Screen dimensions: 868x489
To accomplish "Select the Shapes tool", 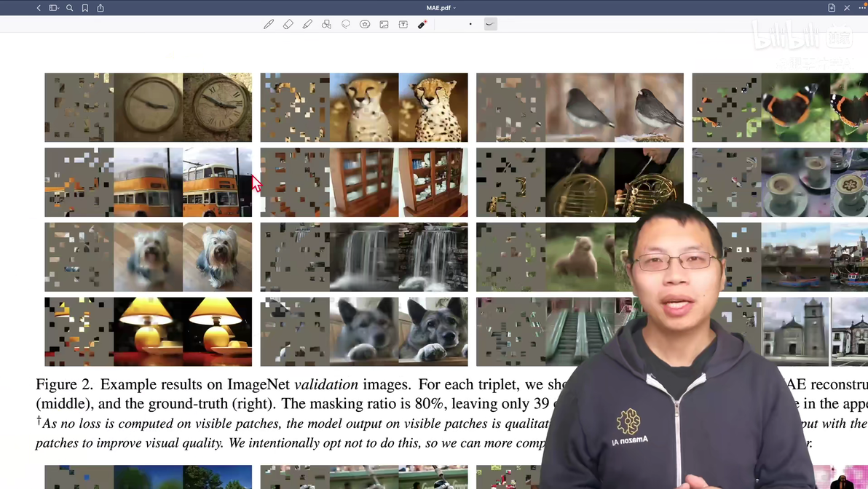I will (327, 24).
